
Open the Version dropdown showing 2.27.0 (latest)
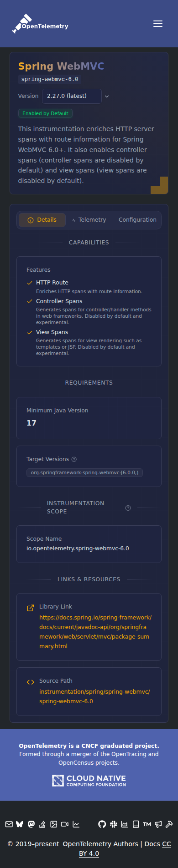point(72,96)
